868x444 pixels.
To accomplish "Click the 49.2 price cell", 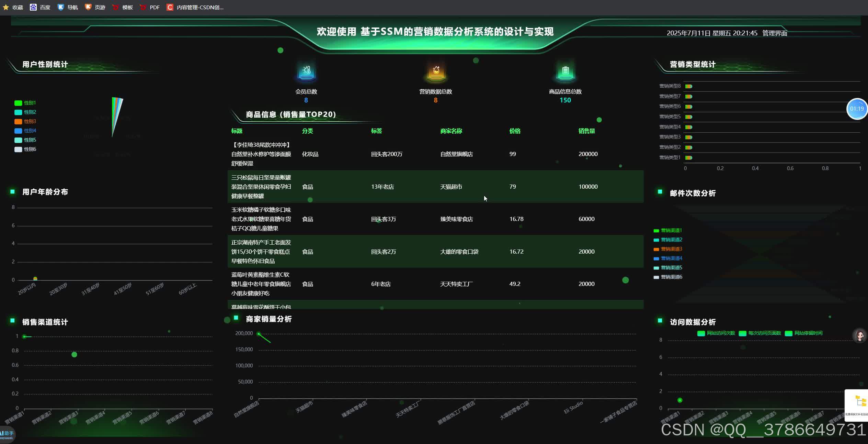I will pyautogui.click(x=515, y=284).
